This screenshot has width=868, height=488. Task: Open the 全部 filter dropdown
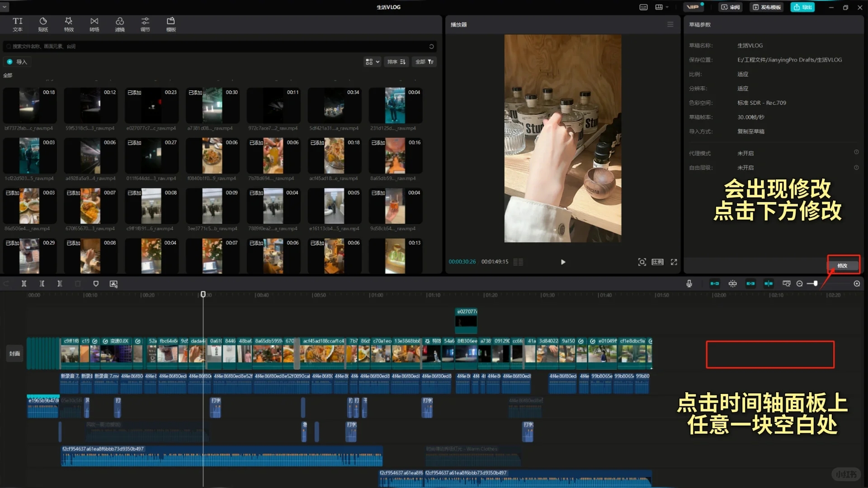[425, 62]
